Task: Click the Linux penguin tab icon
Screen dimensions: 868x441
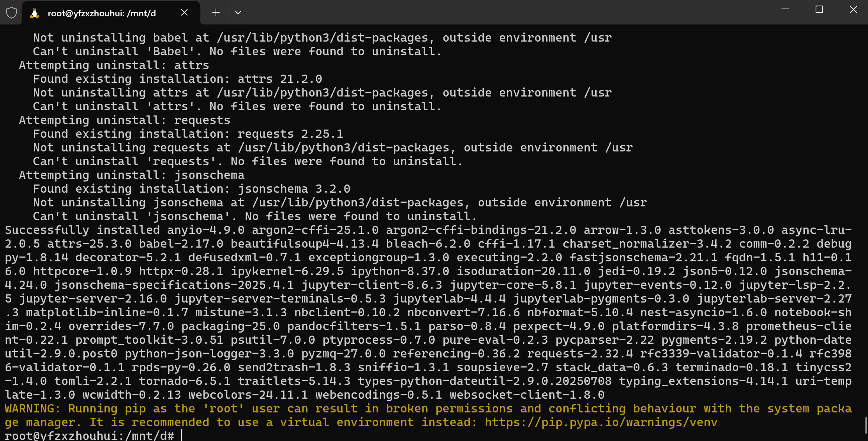Action: pyautogui.click(x=35, y=13)
